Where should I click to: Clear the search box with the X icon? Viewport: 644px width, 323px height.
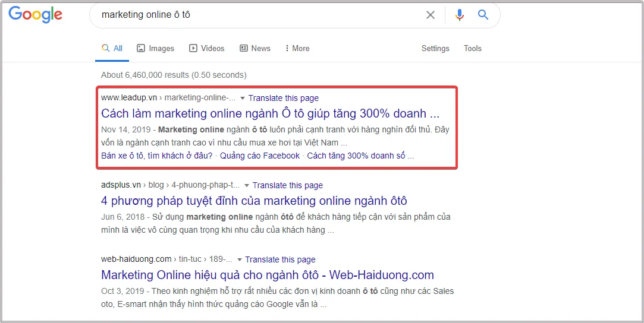coord(430,15)
